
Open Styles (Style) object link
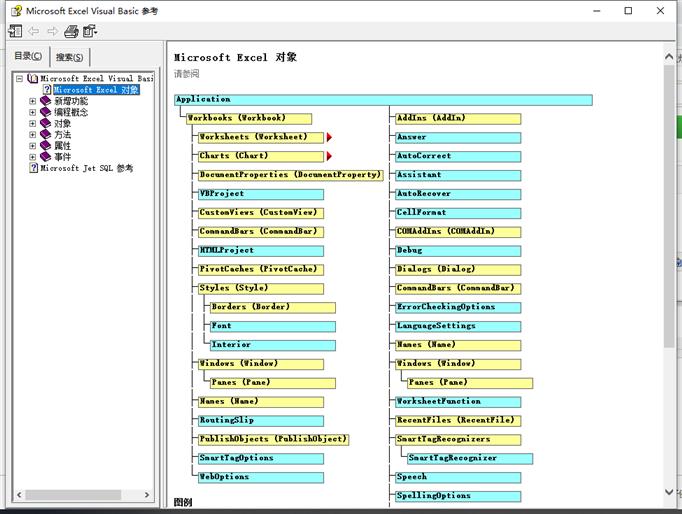point(261,288)
